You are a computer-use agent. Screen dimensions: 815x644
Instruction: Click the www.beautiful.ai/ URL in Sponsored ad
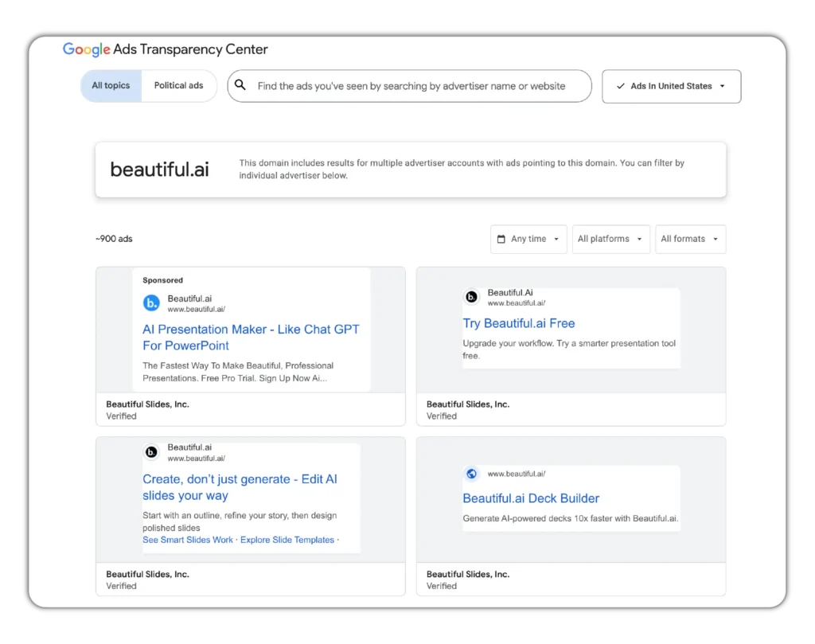(196, 310)
